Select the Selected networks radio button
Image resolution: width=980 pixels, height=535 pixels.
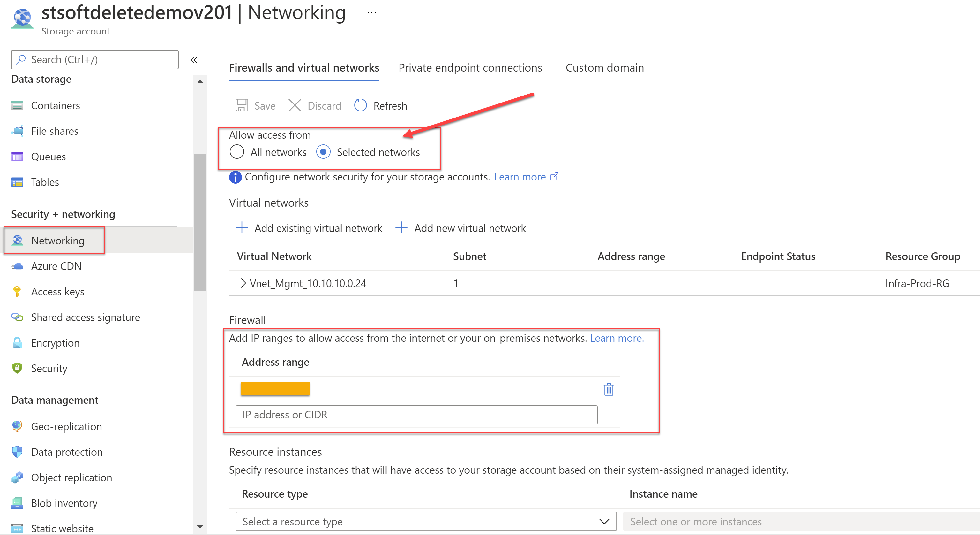(x=323, y=151)
